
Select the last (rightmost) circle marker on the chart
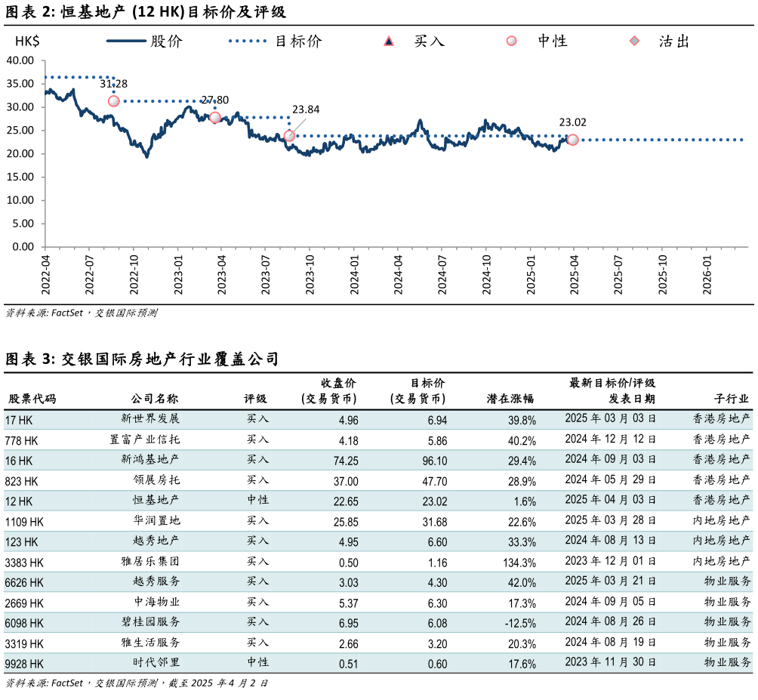573,140
